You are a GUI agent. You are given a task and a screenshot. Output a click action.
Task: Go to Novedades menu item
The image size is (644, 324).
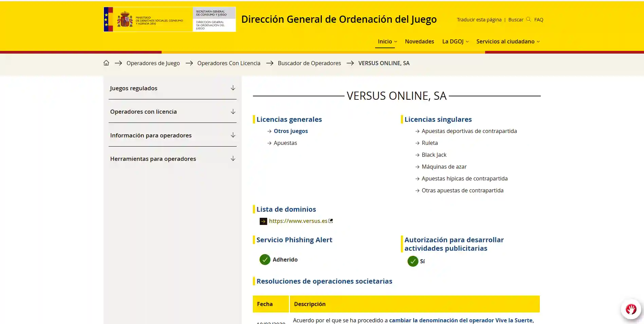tap(419, 41)
